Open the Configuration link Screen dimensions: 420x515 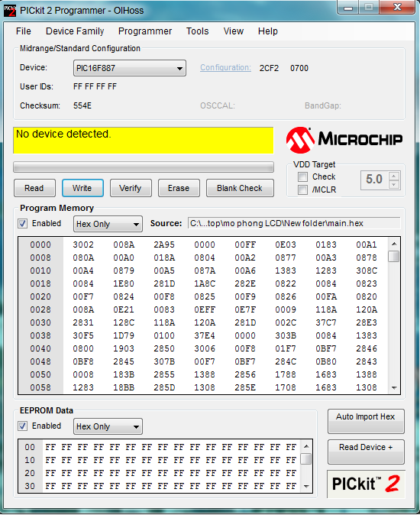coord(225,68)
